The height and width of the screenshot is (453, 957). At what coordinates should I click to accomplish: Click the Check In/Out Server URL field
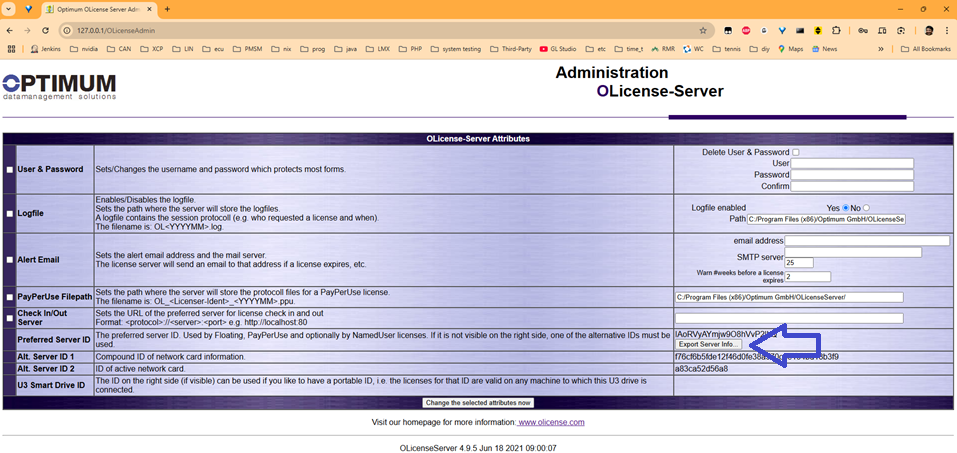coord(789,318)
